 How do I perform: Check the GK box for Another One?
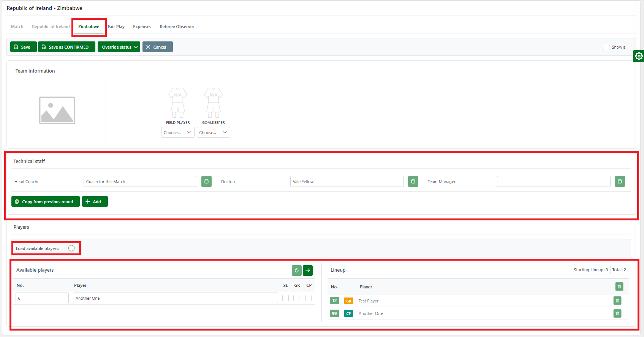pos(296,298)
